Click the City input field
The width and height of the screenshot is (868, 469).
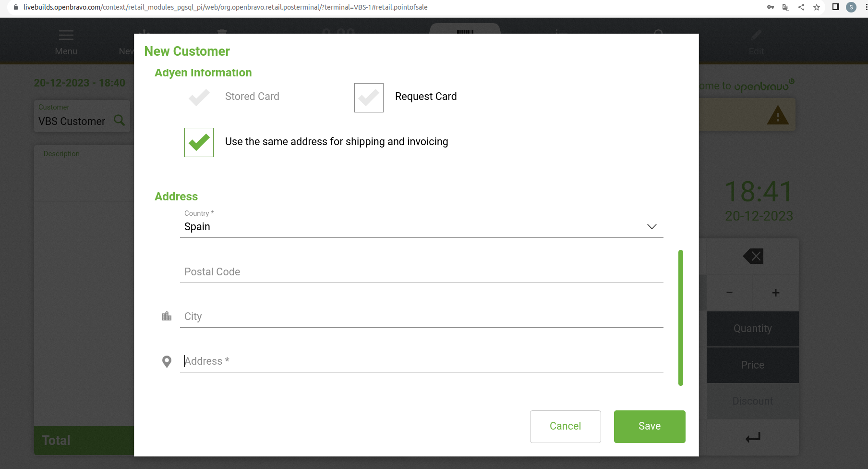click(422, 317)
